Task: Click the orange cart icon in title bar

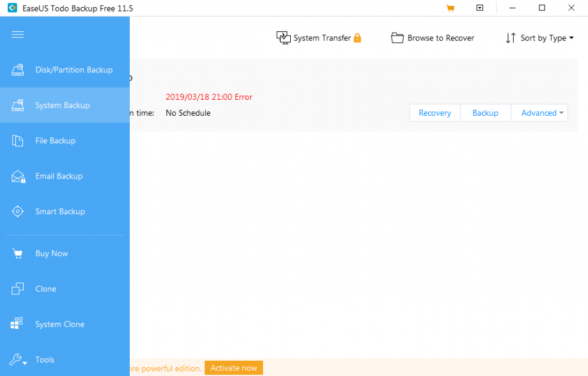Action: pyautogui.click(x=451, y=8)
